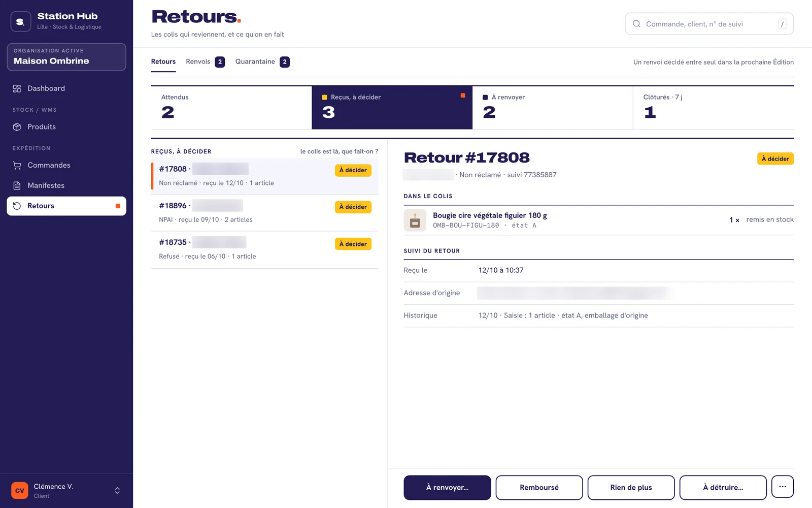Image resolution: width=812 pixels, height=508 pixels.
Task: Focus the Commande, client search field
Action: coord(709,24)
